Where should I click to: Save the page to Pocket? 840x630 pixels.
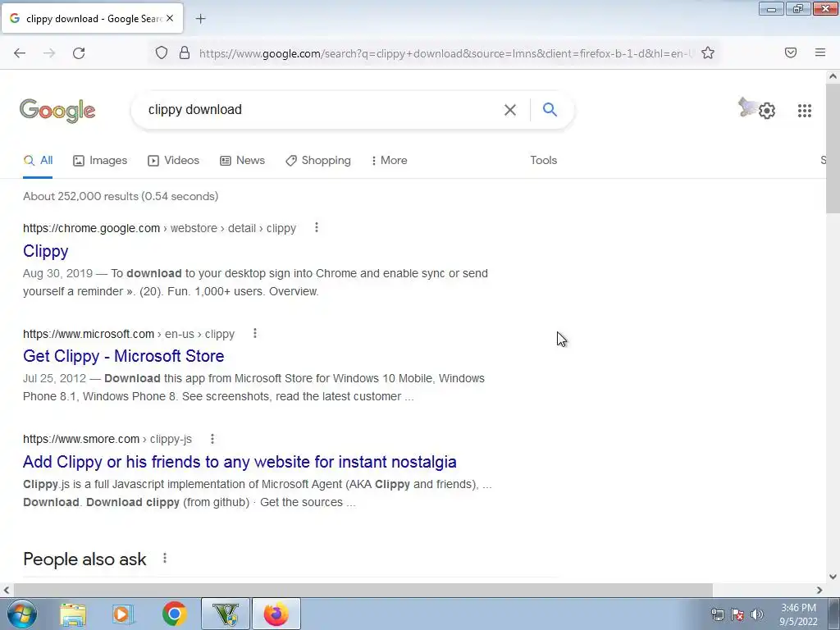[x=790, y=52]
